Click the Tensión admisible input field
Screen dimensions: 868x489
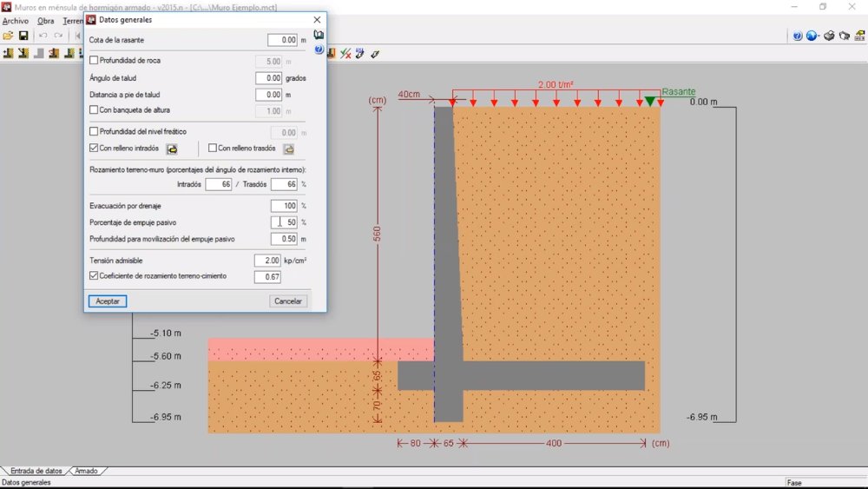pos(267,261)
